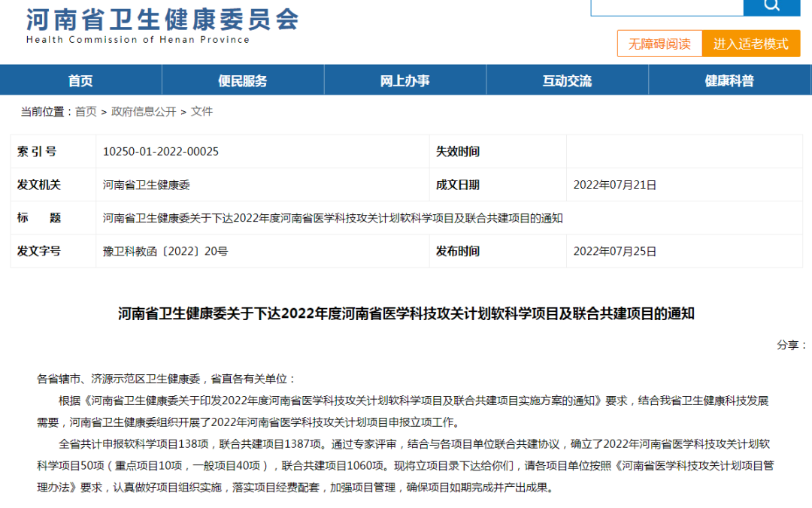The image size is (812, 508).
Task: Focus the search input field
Action: [x=667, y=8]
